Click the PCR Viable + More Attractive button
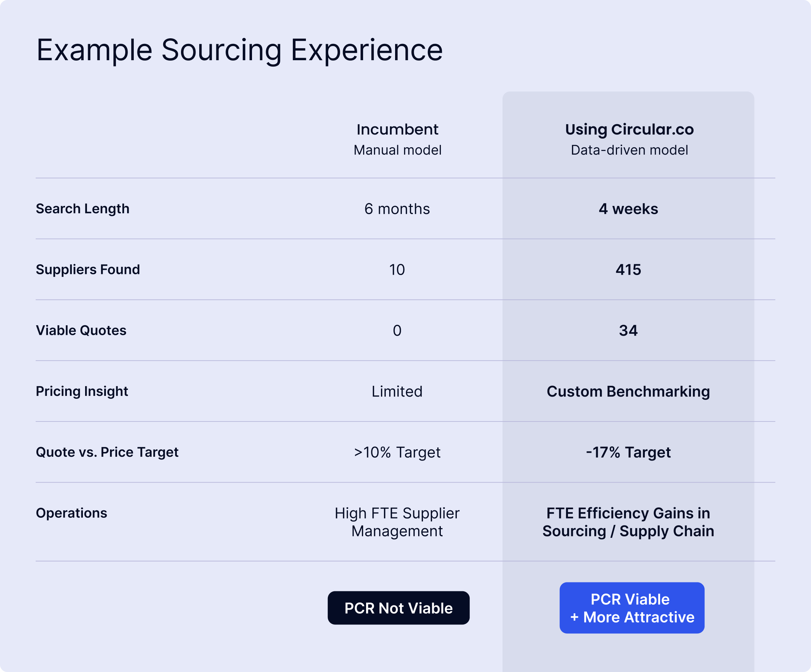Screen dimensions: 811x672 pos(632,608)
